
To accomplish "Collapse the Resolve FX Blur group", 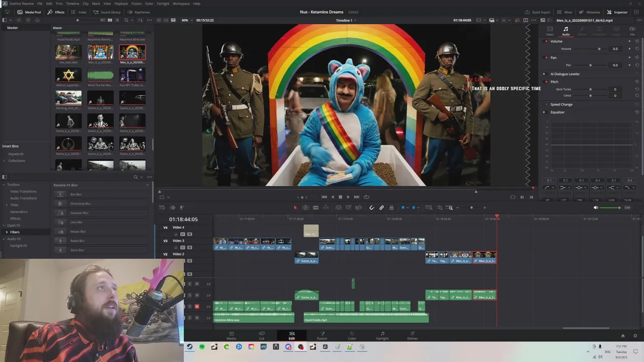I will pos(147,185).
